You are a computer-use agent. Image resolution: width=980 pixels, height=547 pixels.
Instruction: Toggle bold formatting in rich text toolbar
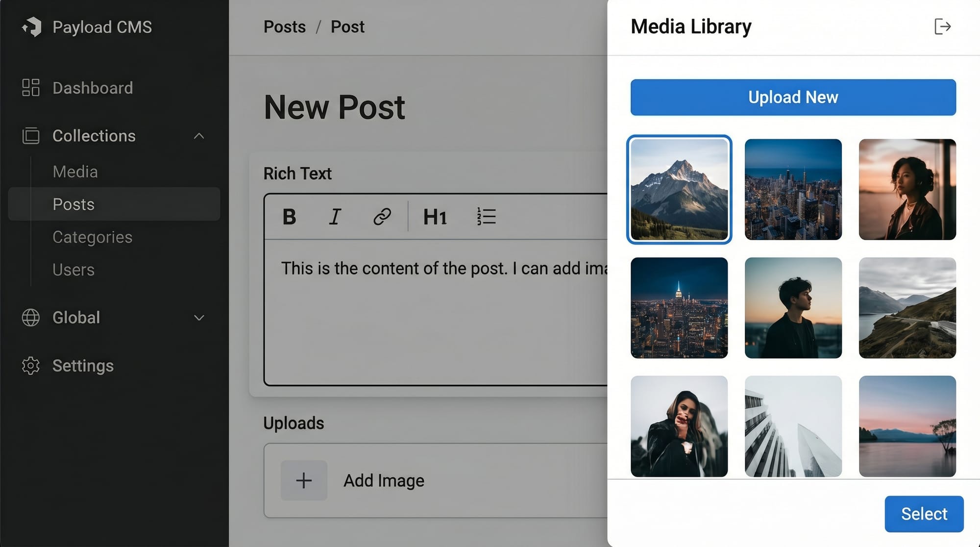tap(289, 217)
